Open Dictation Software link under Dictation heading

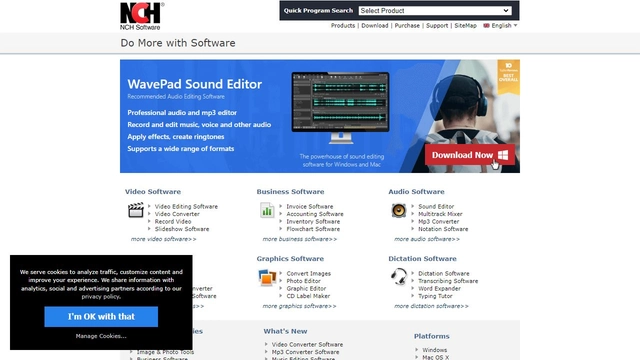click(x=444, y=273)
